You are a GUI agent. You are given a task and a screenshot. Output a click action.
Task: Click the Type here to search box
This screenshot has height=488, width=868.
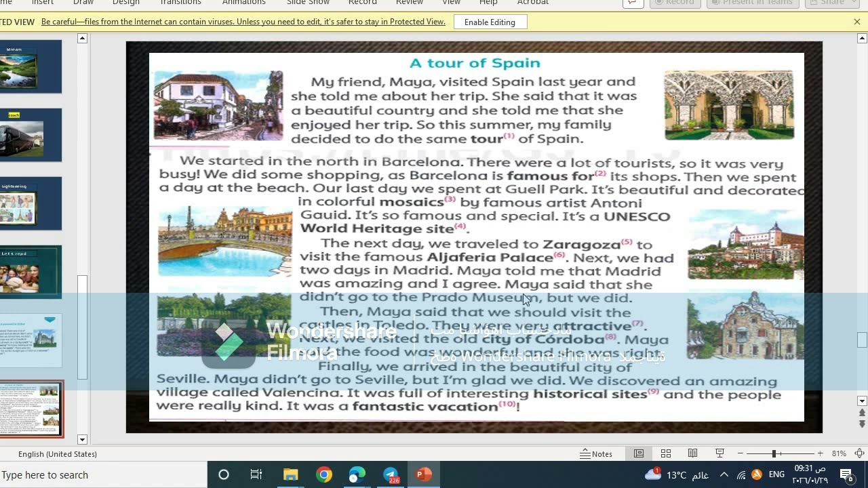coord(104,474)
